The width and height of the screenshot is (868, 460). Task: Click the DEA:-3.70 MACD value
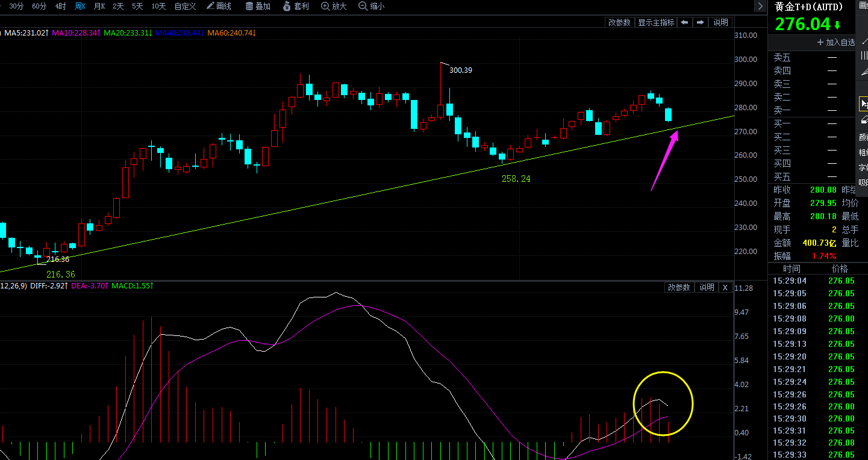click(x=91, y=285)
